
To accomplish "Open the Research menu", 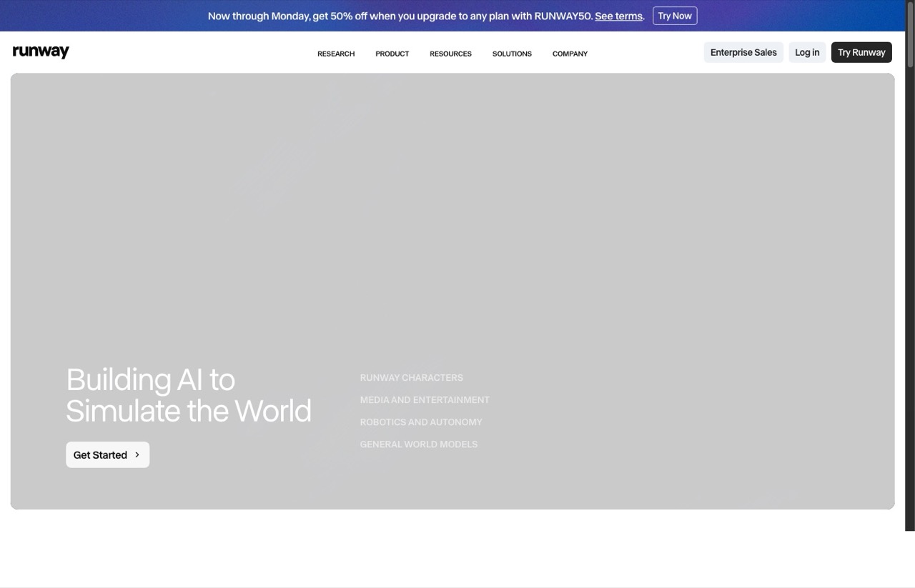I will [x=336, y=54].
